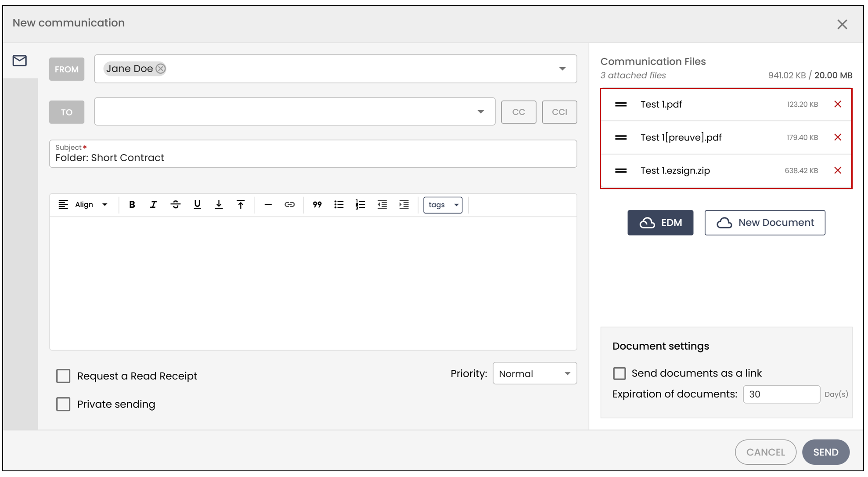Enable Send documents as a link
The image size is (868, 477).
tap(619, 373)
